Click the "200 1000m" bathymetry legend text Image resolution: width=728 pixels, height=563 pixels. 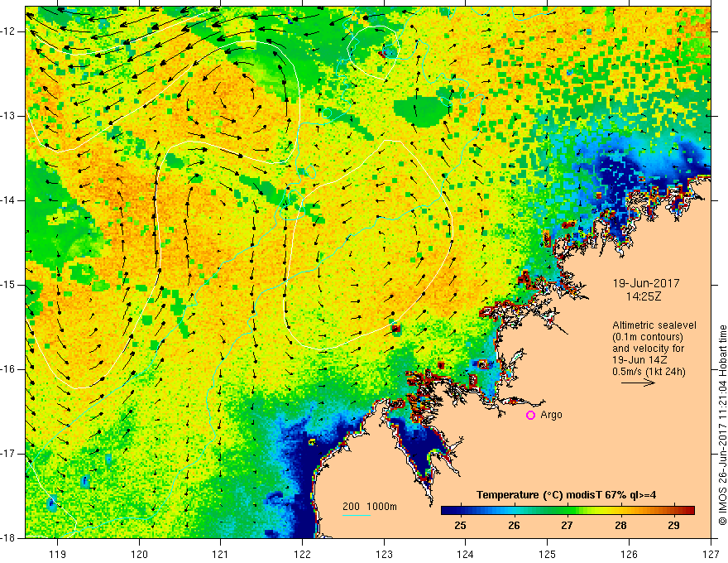click(x=370, y=507)
